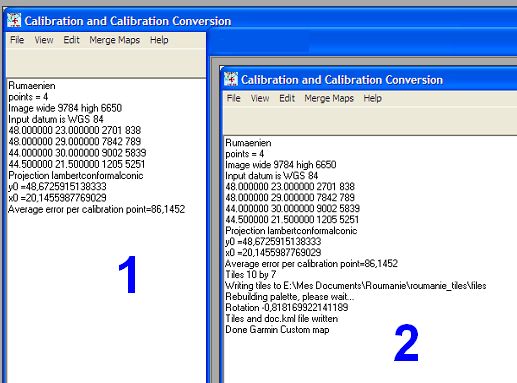Viewport: 517px width, 383px height.
Task: Open the File menu in the front window
Action: pyautogui.click(x=233, y=98)
